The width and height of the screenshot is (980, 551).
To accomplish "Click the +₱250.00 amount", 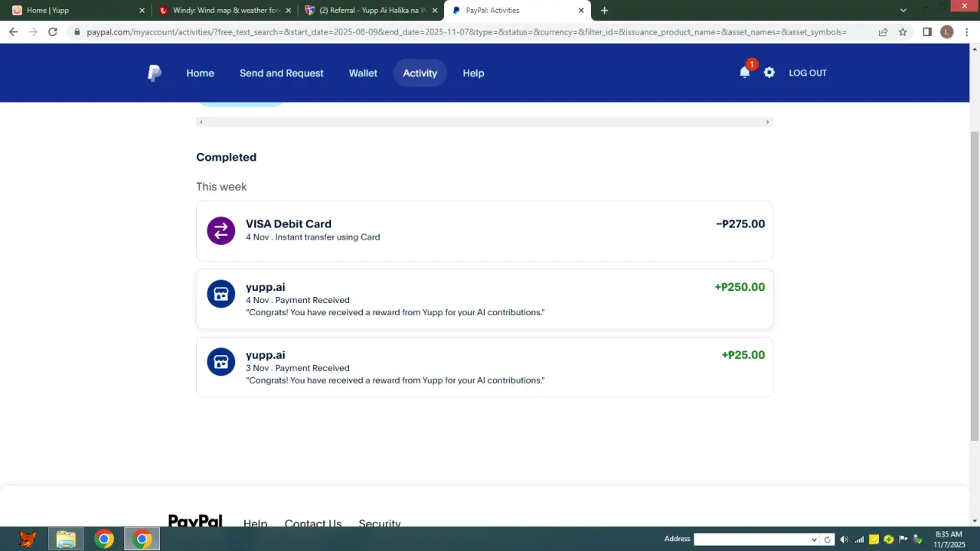I will point(740,287).
